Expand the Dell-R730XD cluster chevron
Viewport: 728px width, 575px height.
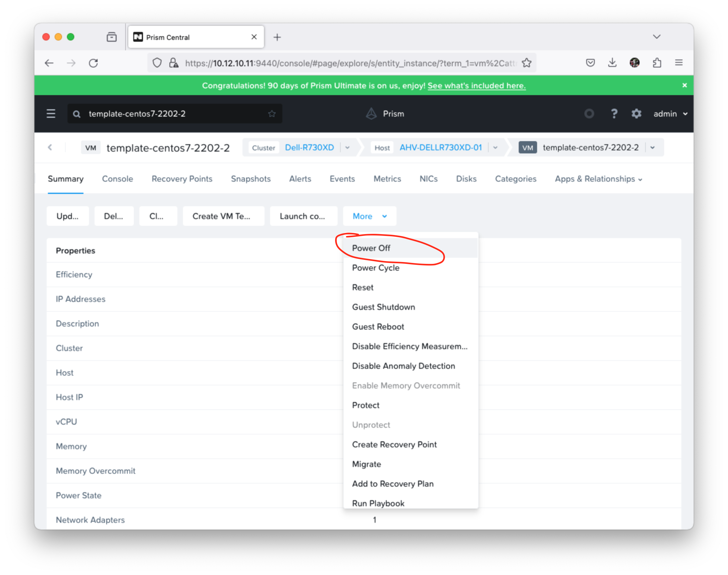coord(347,148)
